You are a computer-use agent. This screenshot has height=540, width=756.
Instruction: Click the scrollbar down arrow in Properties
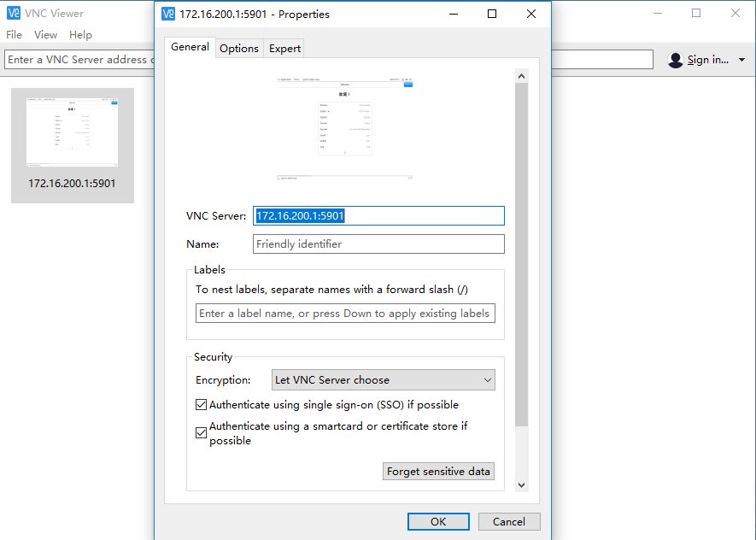[x=521, y=484]
